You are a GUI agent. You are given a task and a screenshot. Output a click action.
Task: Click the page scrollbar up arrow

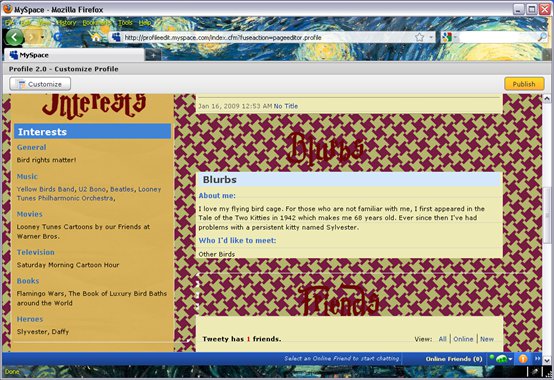547,98
